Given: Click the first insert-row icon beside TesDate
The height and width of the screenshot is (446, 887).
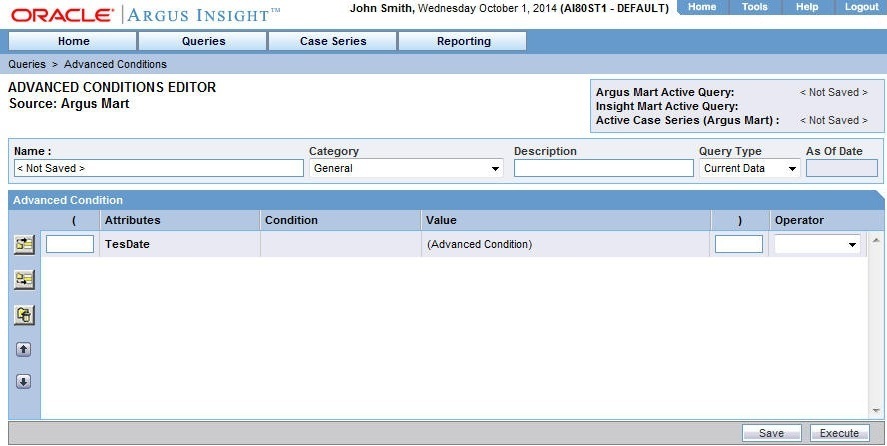Looking at the screenshot, I should (x=24, y=245).
